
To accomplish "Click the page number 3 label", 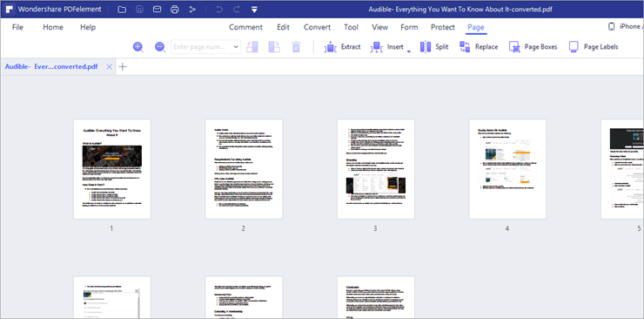I will tap(375, 228).
